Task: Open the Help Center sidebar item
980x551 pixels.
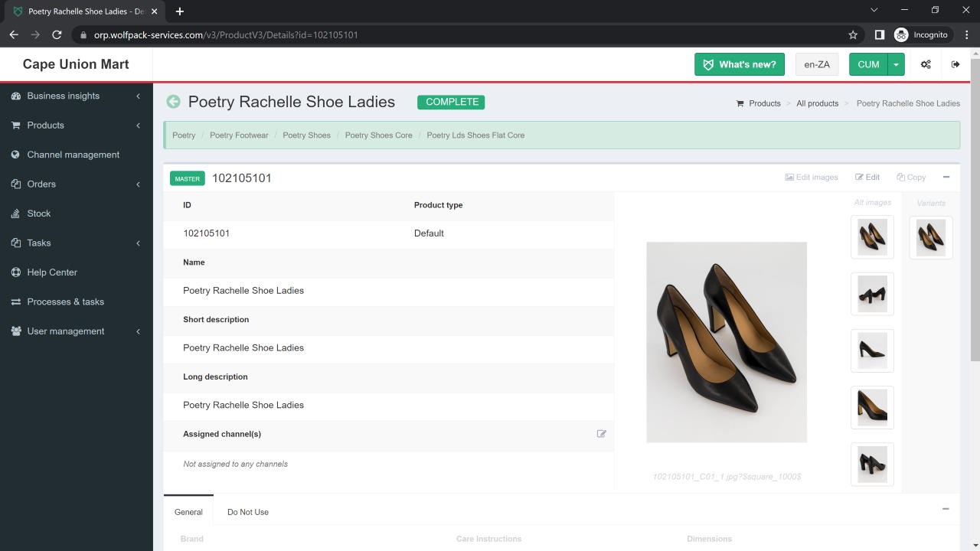Action: [x=52, y=272]
